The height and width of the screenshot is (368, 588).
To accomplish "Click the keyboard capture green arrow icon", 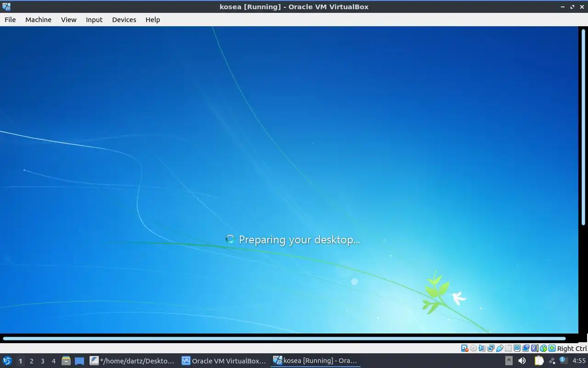I will 552,349.
